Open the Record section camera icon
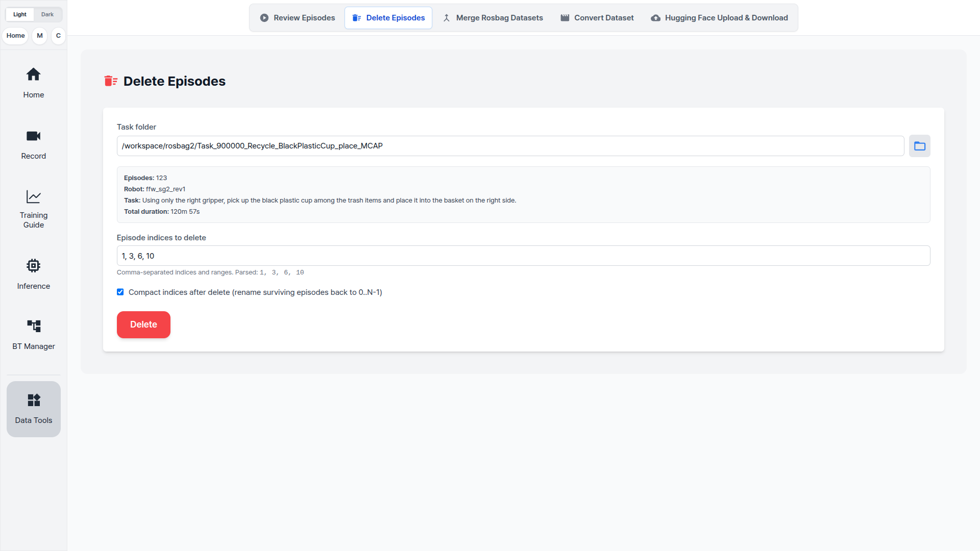Screen dimensions: 980x551 tap(33, 136)
